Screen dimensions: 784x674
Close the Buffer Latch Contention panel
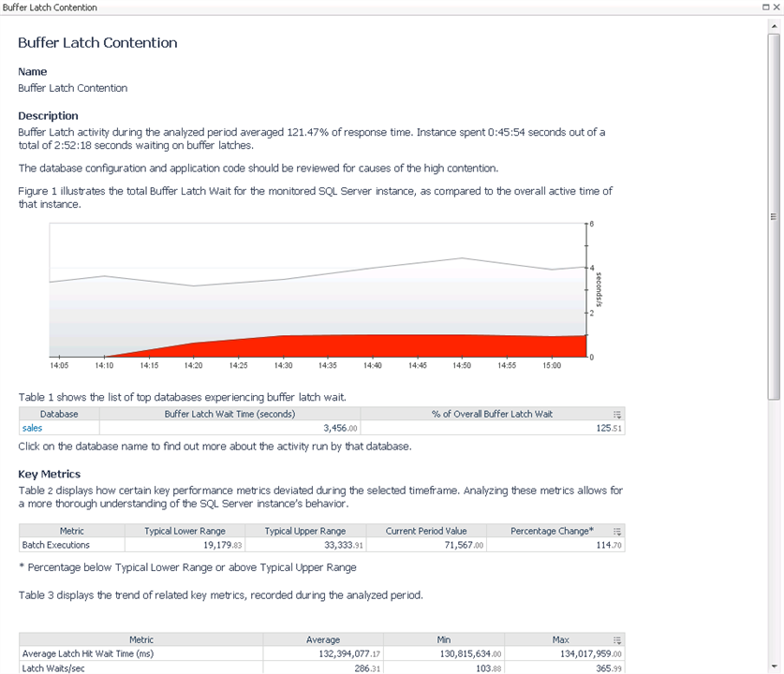pos(776,7)
